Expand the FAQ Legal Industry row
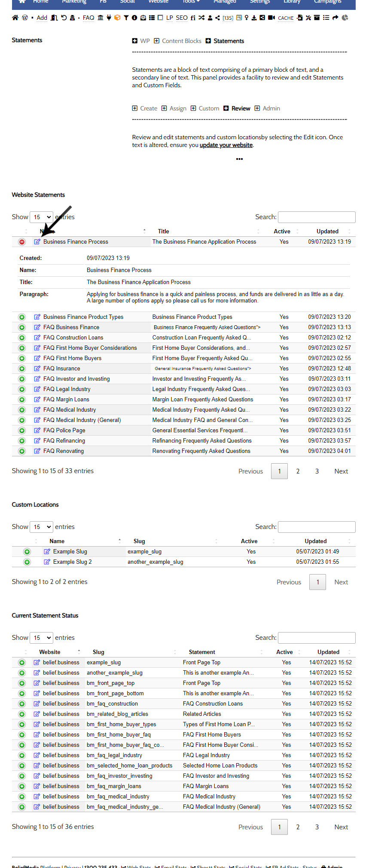Image resolution: width=369 pixels, height=868 pixels. click(x=22, y=389)
